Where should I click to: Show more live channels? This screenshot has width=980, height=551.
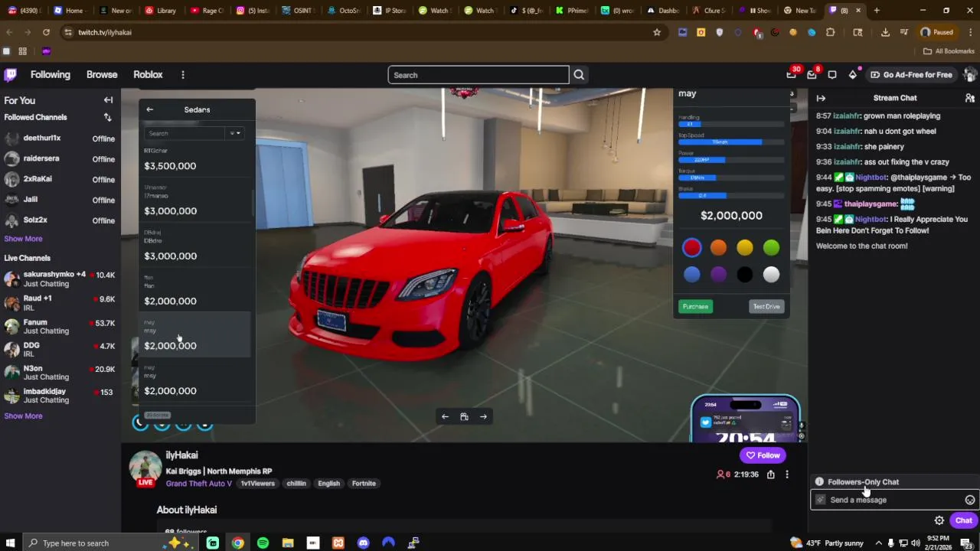tap(23, 416)
